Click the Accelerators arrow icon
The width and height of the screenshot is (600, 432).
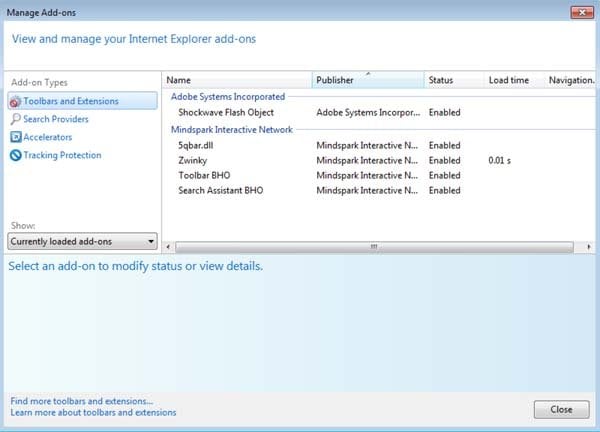[x=16, y=137]
